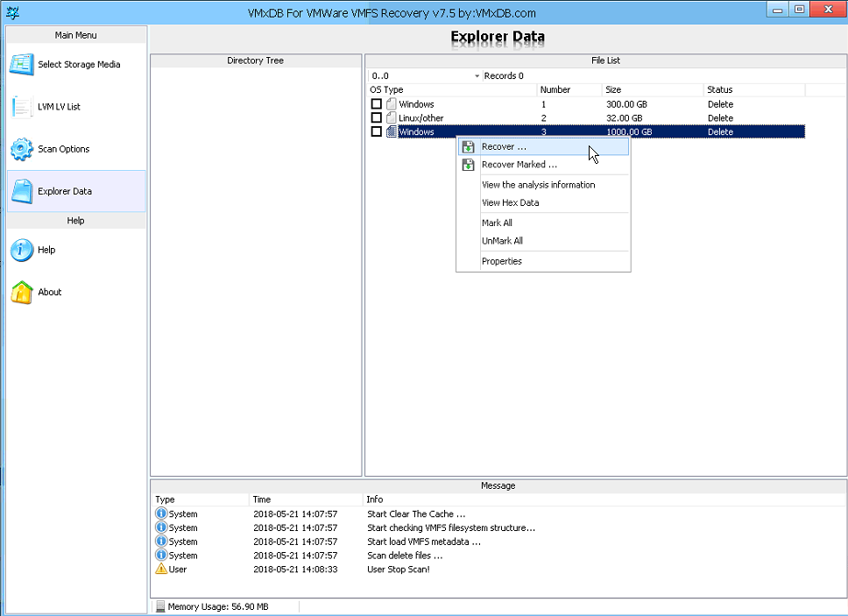Click the 2018-05-21 14:08:33 timestamp
Viewport: 848px width, 616px height.
coord(295,569)
